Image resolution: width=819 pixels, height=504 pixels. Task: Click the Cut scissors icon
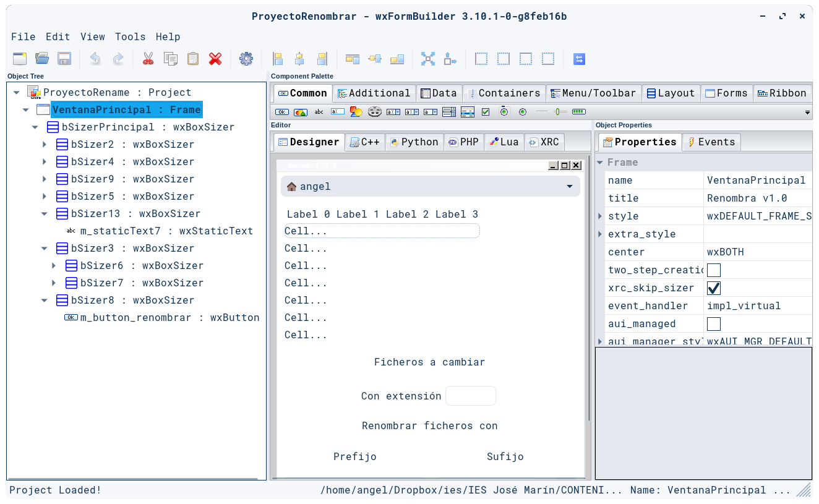pyautogui.click(x=148, y=59)
